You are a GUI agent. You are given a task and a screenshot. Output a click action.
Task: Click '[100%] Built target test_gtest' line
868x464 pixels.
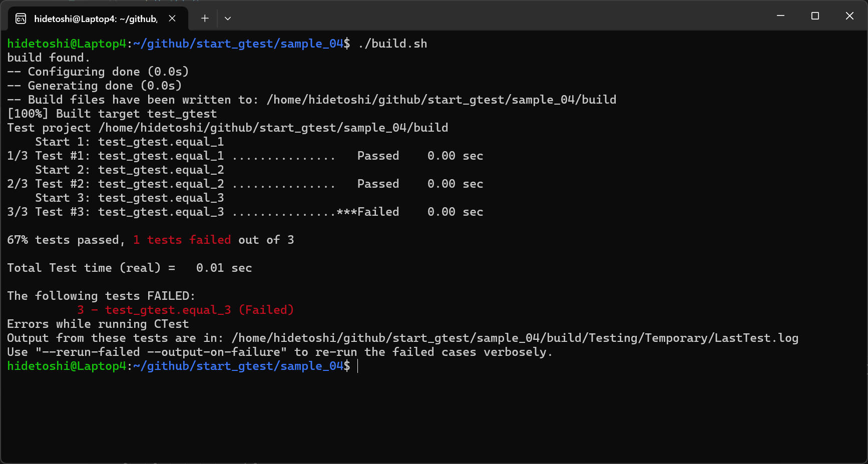pos(112,114)
